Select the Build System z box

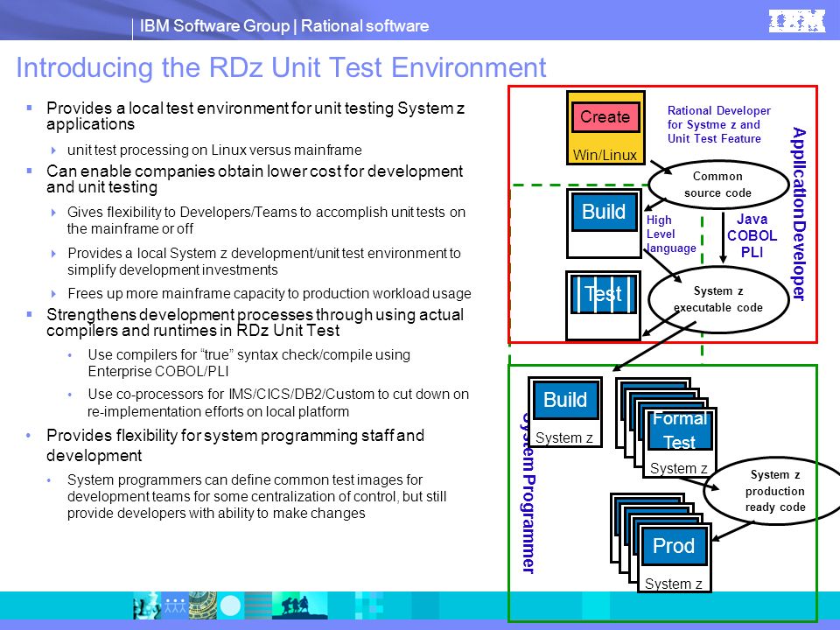click(x=565, y=412)
